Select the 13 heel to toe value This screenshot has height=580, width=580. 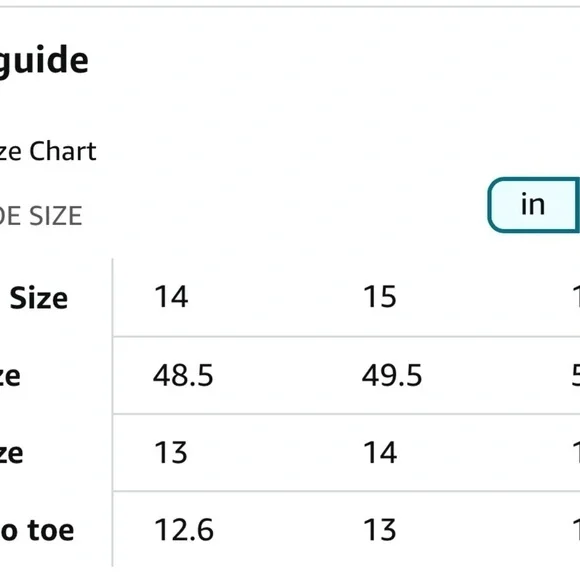point(380,530)
